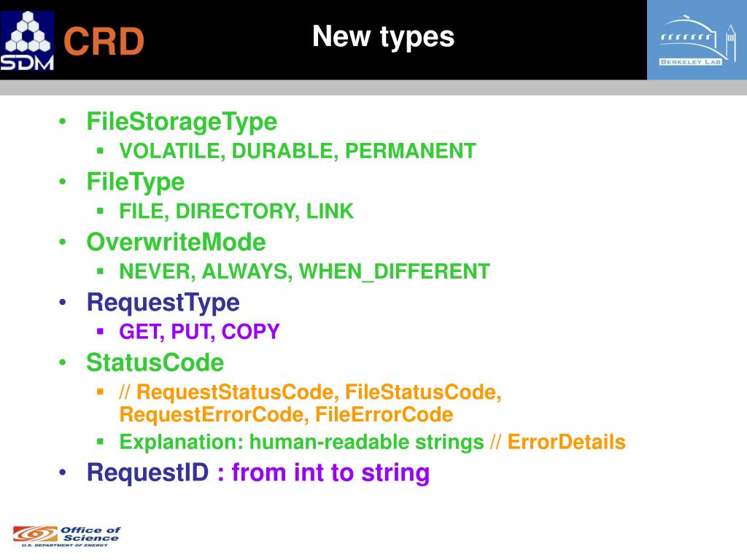The image size is (747, 560).
Task: Click the RequestStatusCode, FileStatusCode comment line
Action: tap(310, 392)
